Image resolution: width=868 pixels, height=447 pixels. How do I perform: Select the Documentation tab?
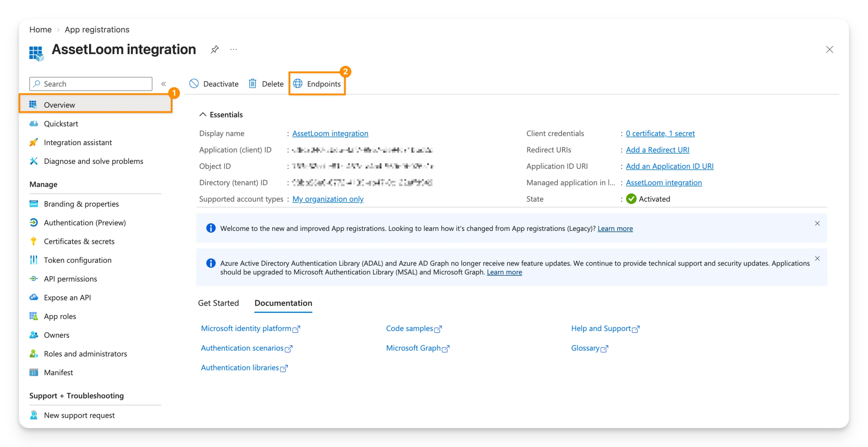point(283,303)
